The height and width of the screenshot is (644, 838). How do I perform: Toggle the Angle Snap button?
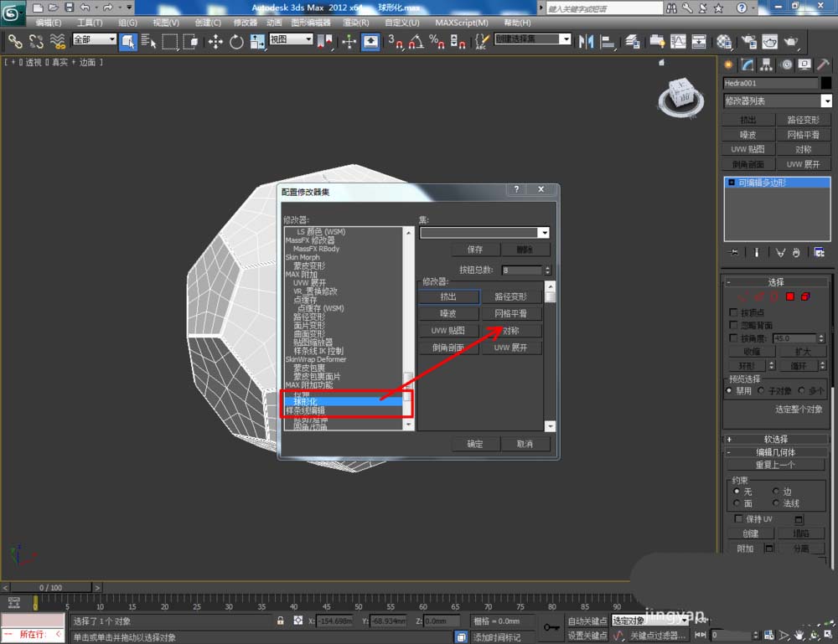(x=416, y=41)
